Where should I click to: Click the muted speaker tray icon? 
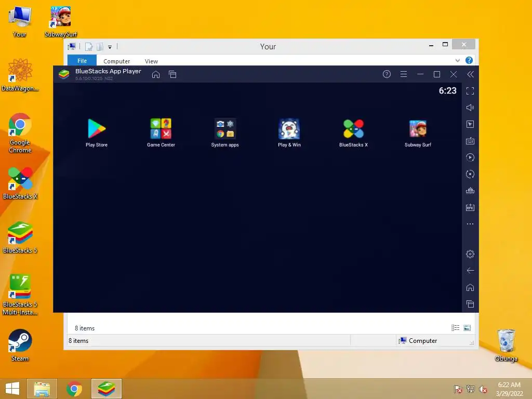[x=483, y=389]
